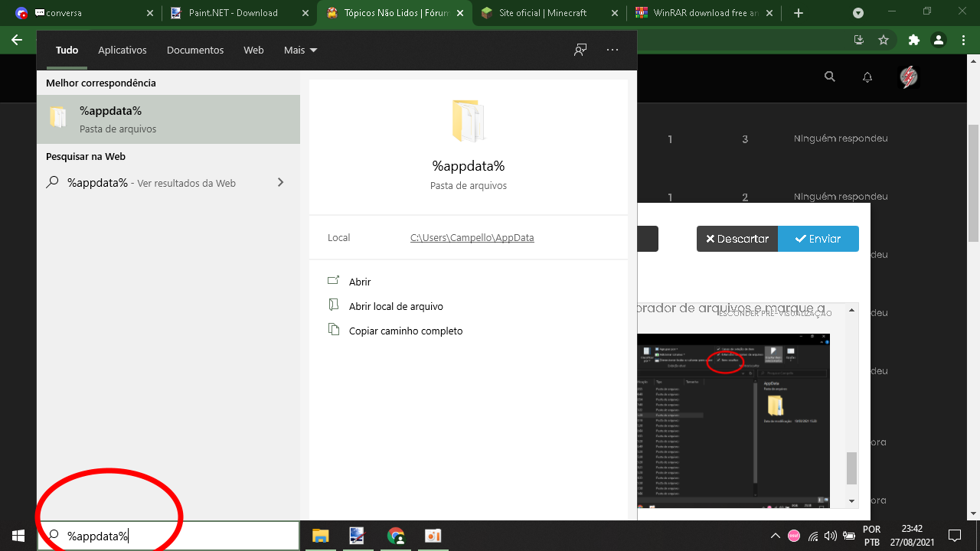Image resolution: width=980 pixels, height=551 pixels.
Task: Expand web results arrow for %appdata%
Action: click(x=280, y=182)
